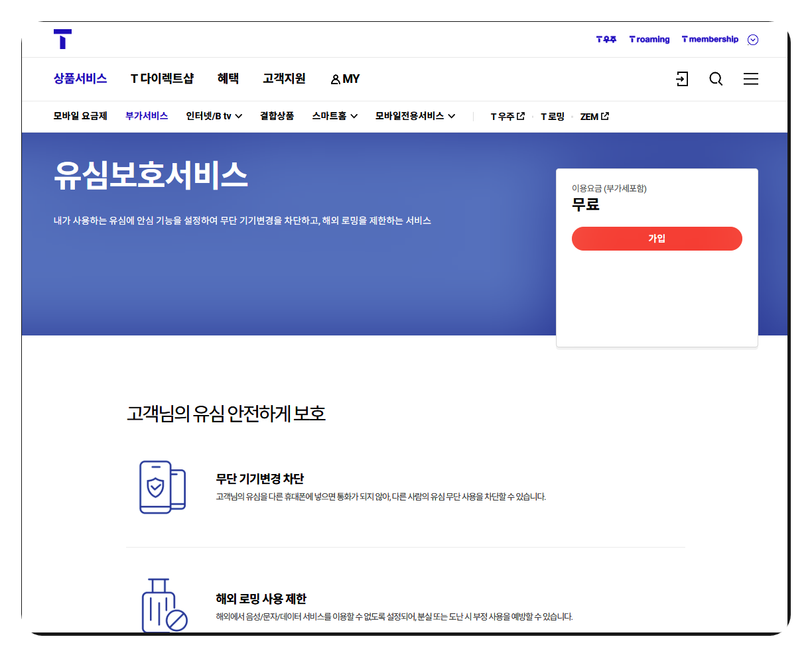The width and height of the screenshot is (812, 657).
Task: Select 모바일 요금제 tab
Action: [80, 116]
